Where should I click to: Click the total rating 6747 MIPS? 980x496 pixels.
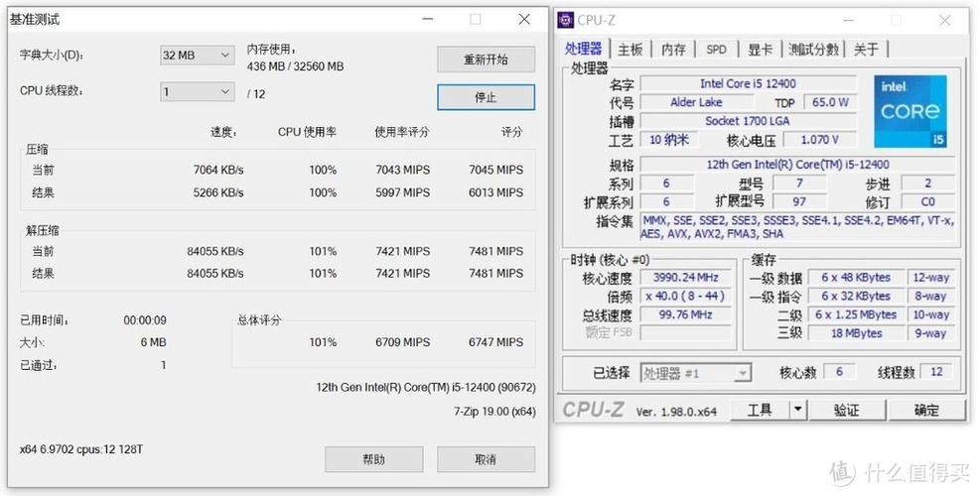(495, 342)
